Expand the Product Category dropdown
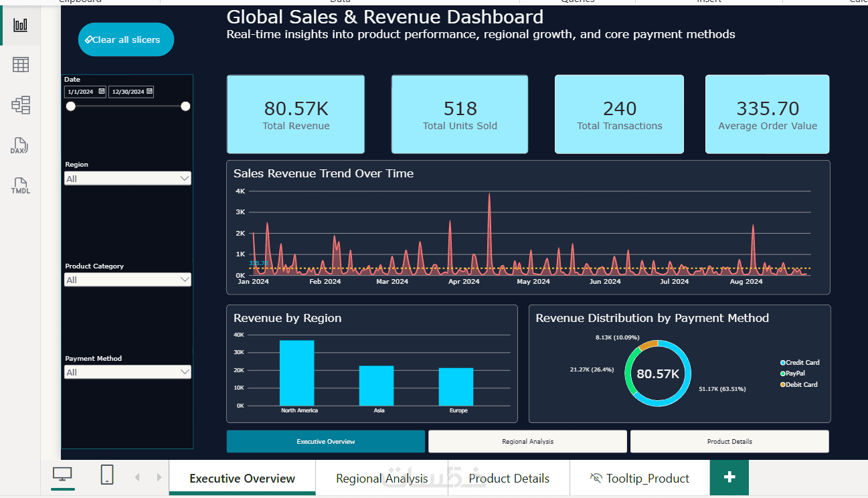868x498 pixels. pyautogui.click(x=128, y=280)
